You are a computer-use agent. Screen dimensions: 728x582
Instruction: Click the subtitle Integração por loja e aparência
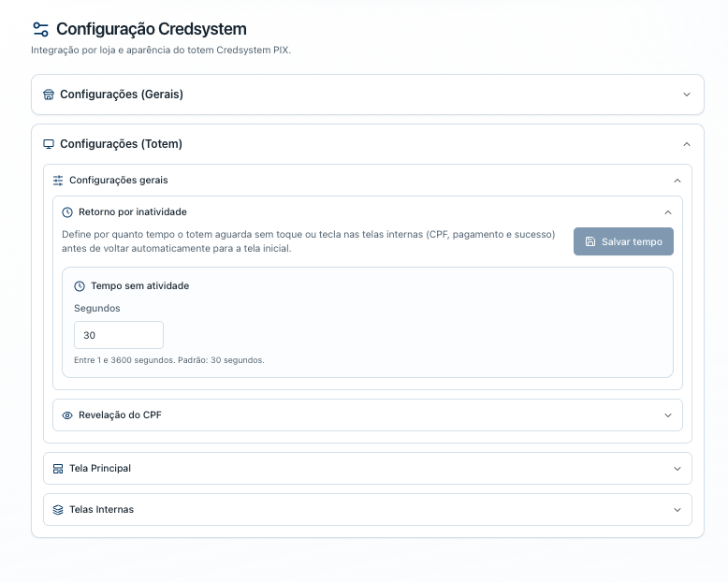(161, 51)
